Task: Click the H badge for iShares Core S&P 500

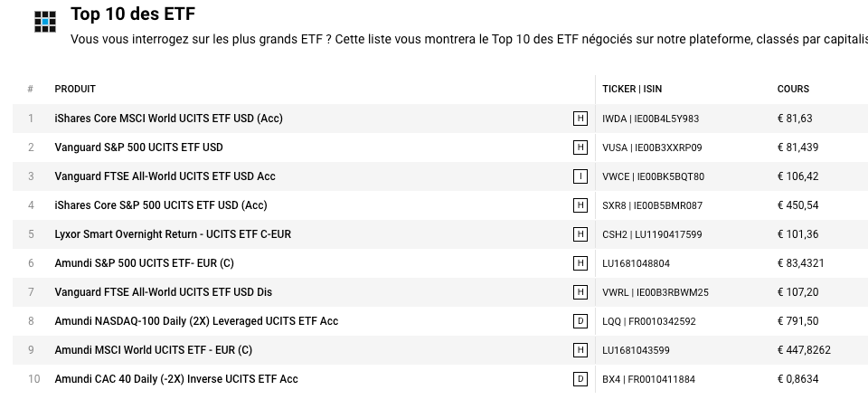Action: pos(580,205)
